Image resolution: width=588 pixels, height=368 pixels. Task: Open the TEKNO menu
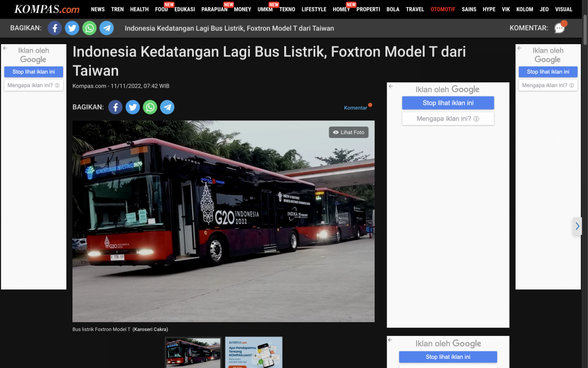[x=287, y=9]
